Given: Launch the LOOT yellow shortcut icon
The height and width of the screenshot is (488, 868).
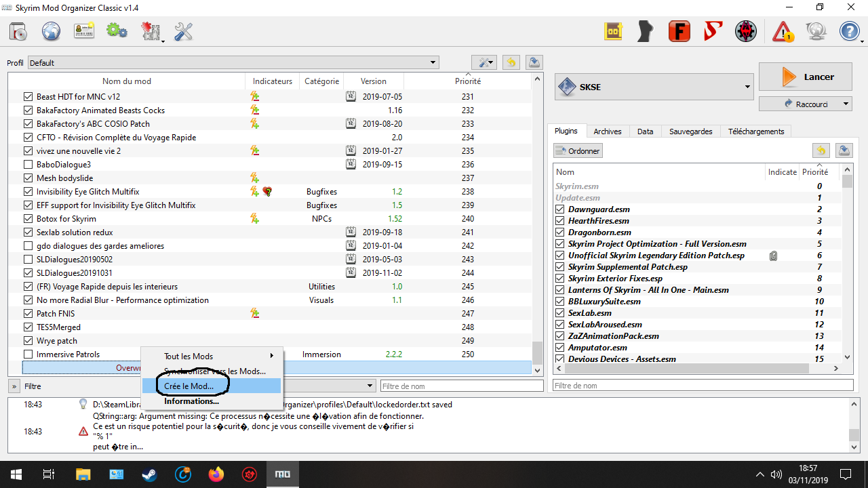Looking at the screenshot, I should [614, 31].
